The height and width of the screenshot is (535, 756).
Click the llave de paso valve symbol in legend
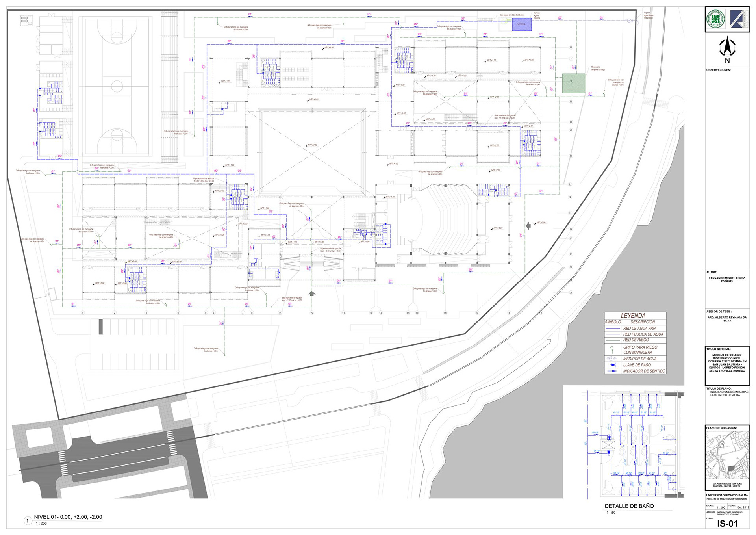(613, 365)
